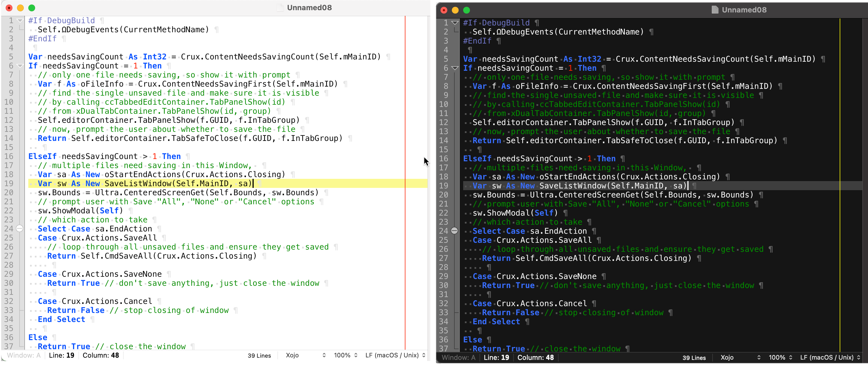Click 'Line: 19' in light window status bar
The width and height of the screenshot is (868, 365).
tap(61, 355)
